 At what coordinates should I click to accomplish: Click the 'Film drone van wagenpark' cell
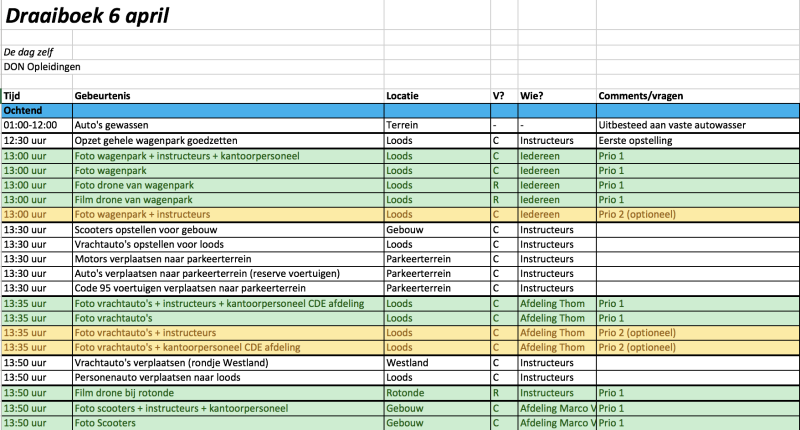228,200
